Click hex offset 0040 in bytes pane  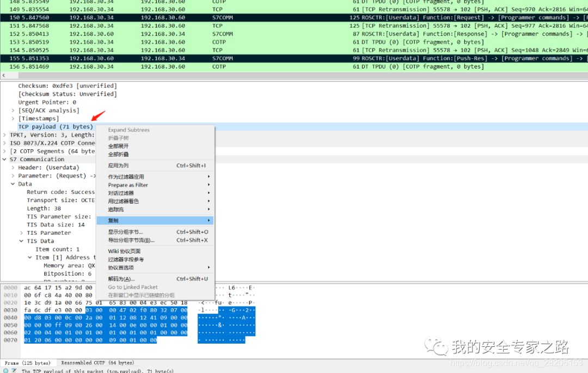(x=10, y=318)
